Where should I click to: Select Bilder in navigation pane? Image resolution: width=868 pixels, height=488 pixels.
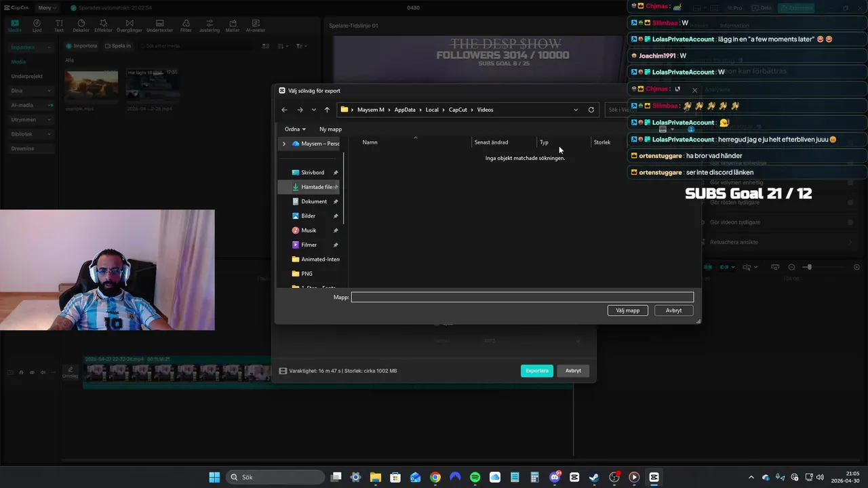pos(309,216)
